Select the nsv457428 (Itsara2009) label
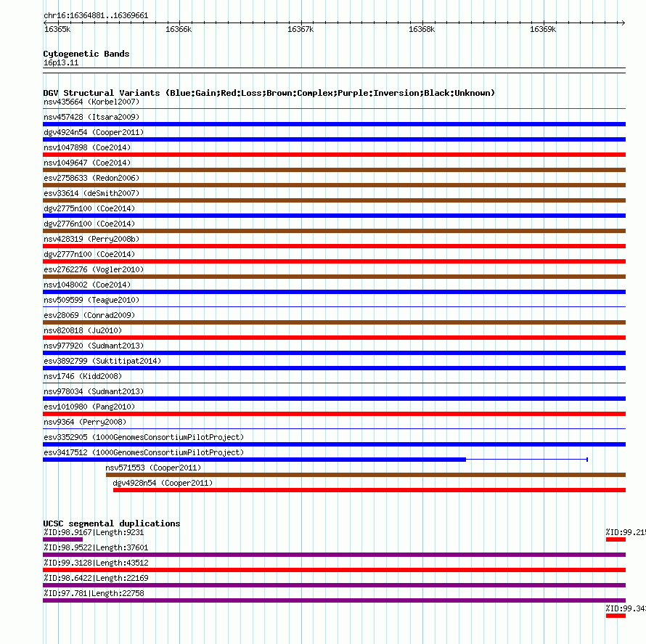This screenshot has height=644, width=646. pyautogui.click(x=91, y=117)
